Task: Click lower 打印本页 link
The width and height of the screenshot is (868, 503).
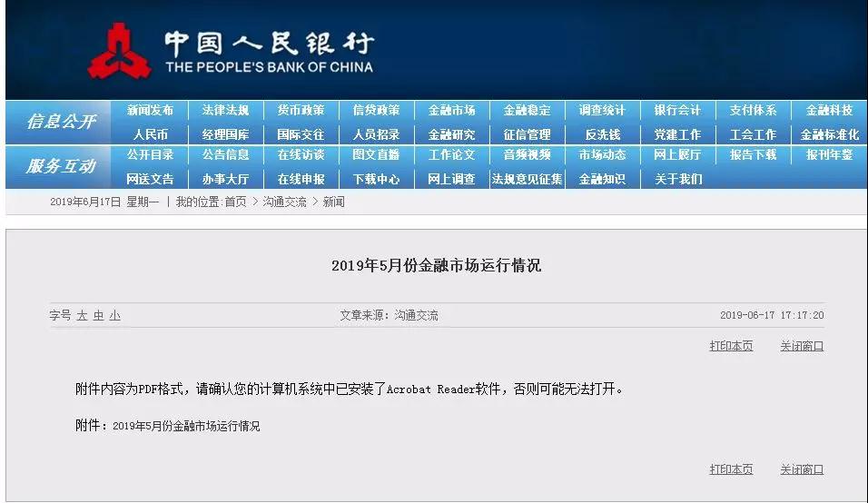Action: point(731,469)
